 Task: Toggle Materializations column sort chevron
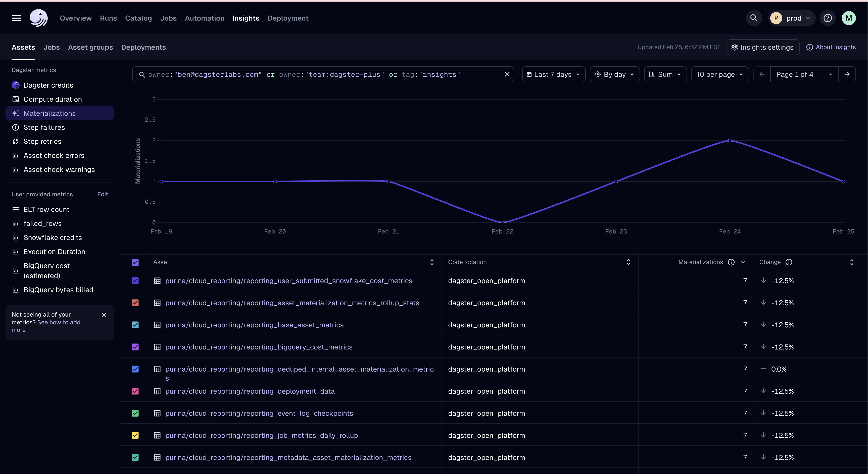coord(743,262)
